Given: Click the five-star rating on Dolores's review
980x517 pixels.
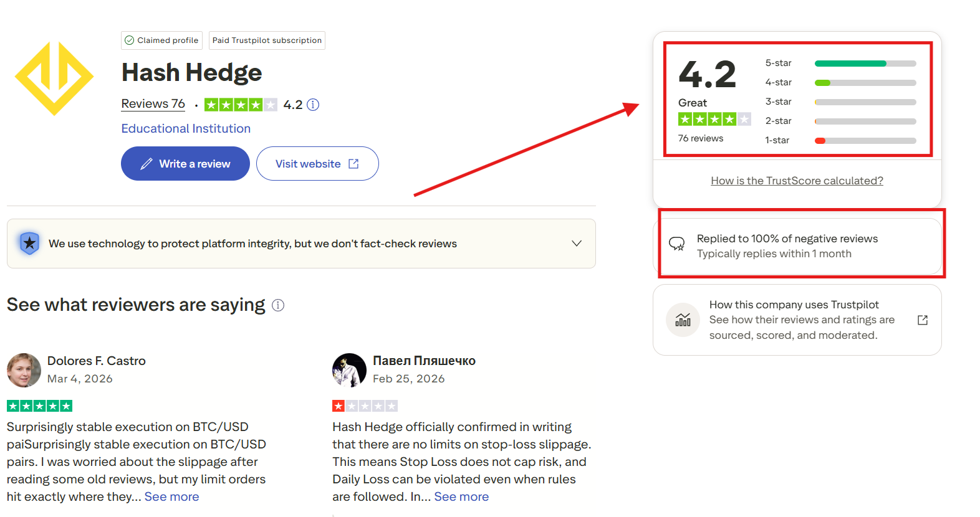Looking at the screenshot, I should pyautogui.click(x=40, y=406).
